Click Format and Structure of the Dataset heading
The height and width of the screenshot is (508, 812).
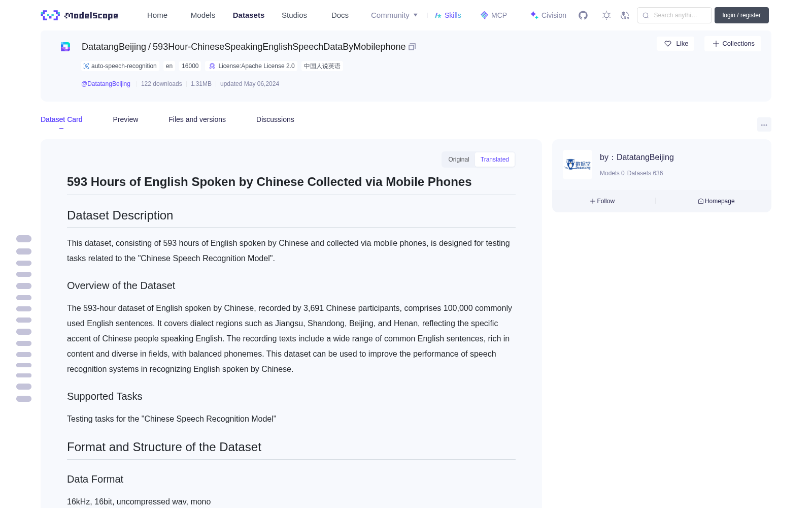coord(164,447)
